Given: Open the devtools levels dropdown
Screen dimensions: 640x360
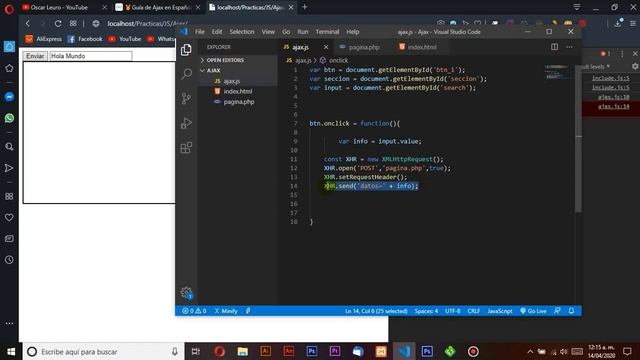Looking at the screenshot, I should (597, 67).
